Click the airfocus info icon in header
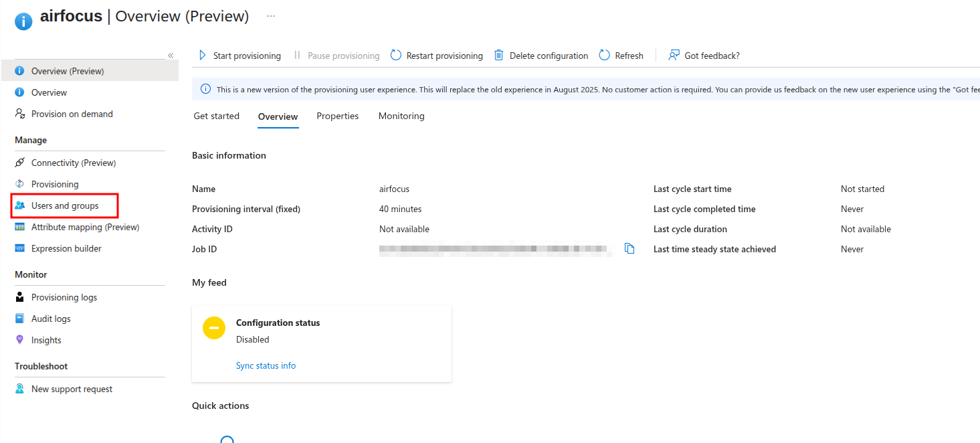The image size is (980, 443). pos(24,21)
